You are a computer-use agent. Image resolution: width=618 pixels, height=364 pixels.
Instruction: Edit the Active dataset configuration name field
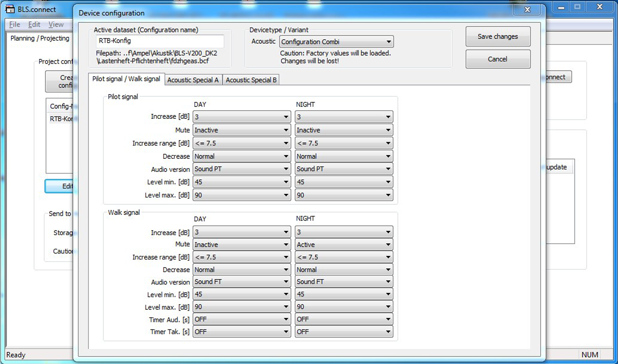click(x=160, y=41)
